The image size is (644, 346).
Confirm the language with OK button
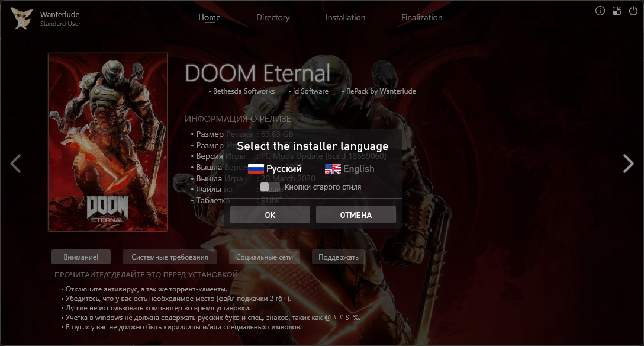[x=270, y=215]
